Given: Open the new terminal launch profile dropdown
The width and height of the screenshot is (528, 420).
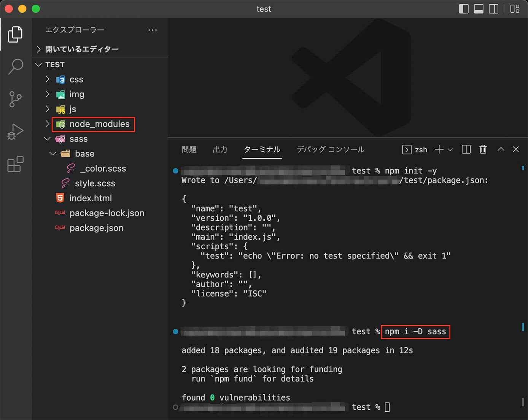Looking at the screenshot, I should (x=450, y=150).
